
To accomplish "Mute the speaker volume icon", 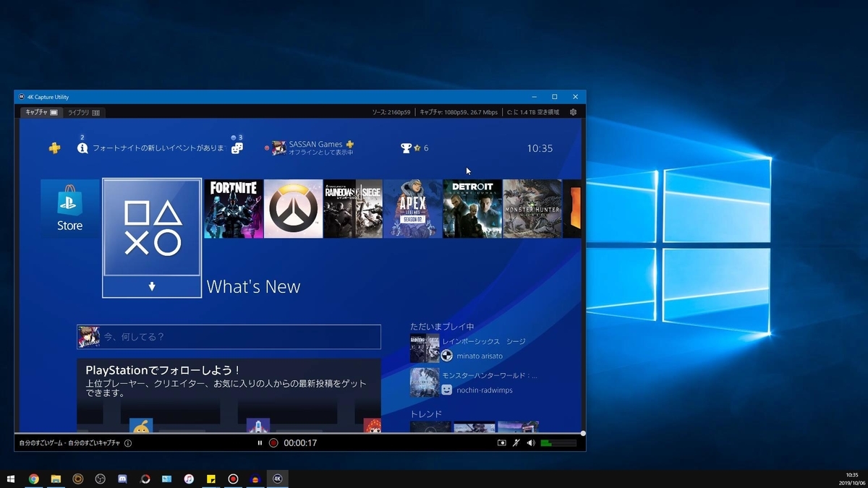I will coord(531,442).
